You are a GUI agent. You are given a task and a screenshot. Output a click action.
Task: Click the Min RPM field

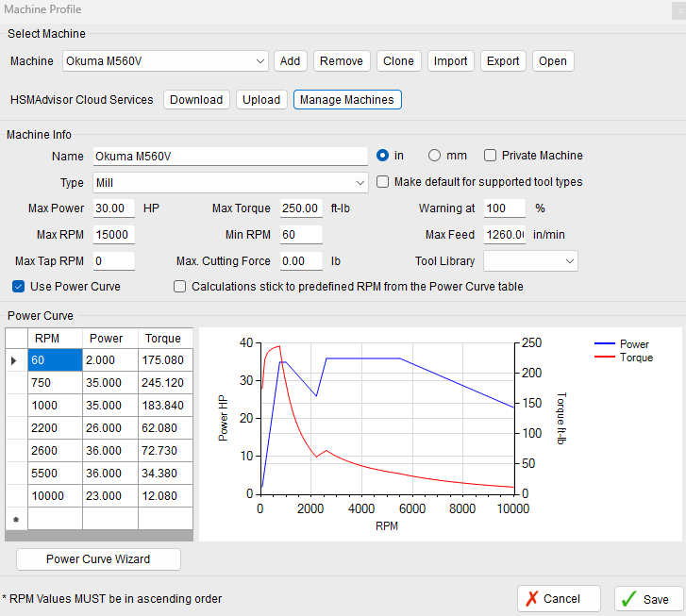point(301,235)
